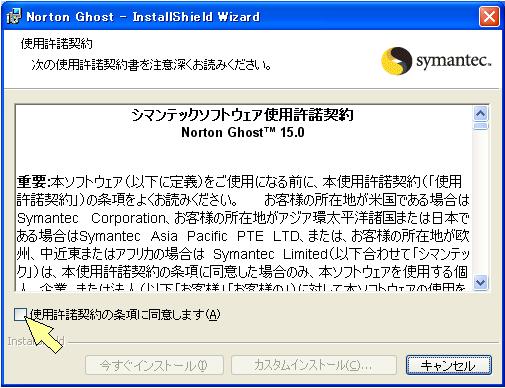Image resolution: width=505 pixels, height=388 pixels.
Task: Click the license scrollbar thumb
Action: point(481,126)
